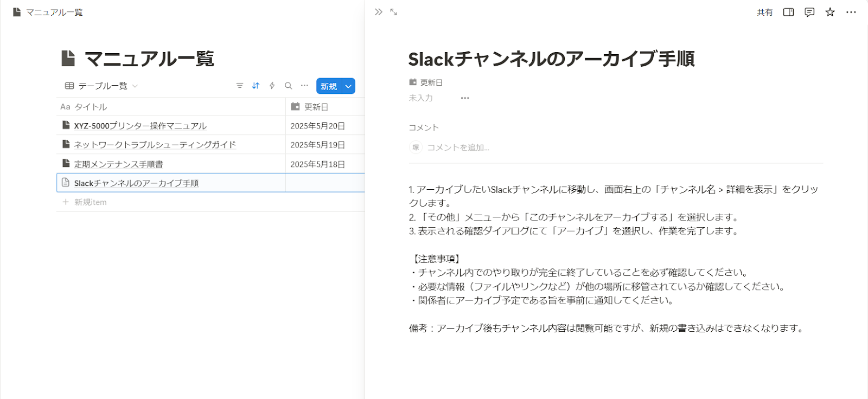The image size is (868, 399).
Task: Click the calendar icon on 更新日 column header
Action: (x=295, y=106)
